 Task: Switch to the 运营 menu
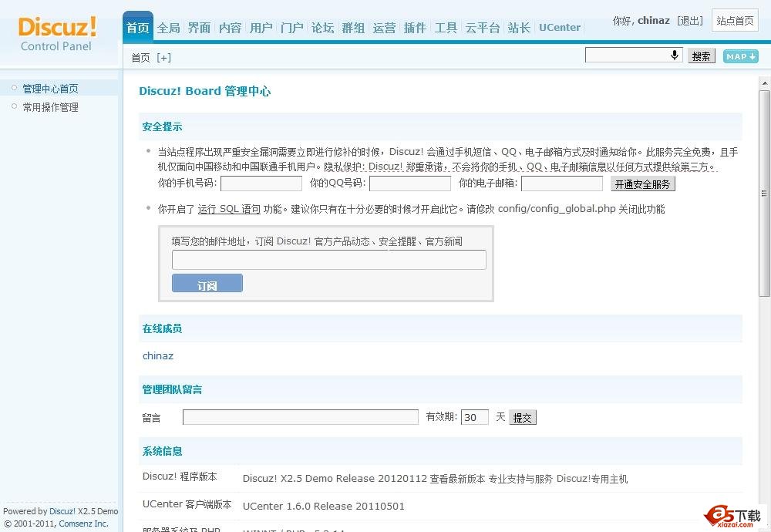pyautogui.click(x=384, y=28)
